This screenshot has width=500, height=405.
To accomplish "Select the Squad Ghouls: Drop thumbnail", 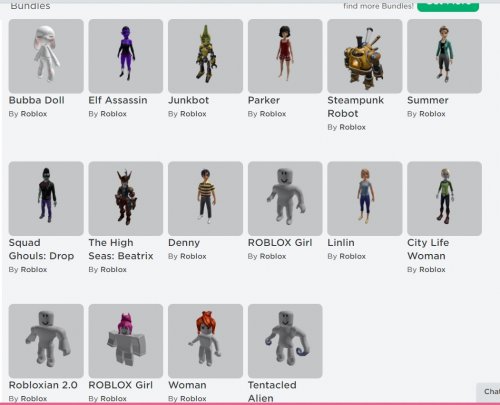I will tap(46, 199).
